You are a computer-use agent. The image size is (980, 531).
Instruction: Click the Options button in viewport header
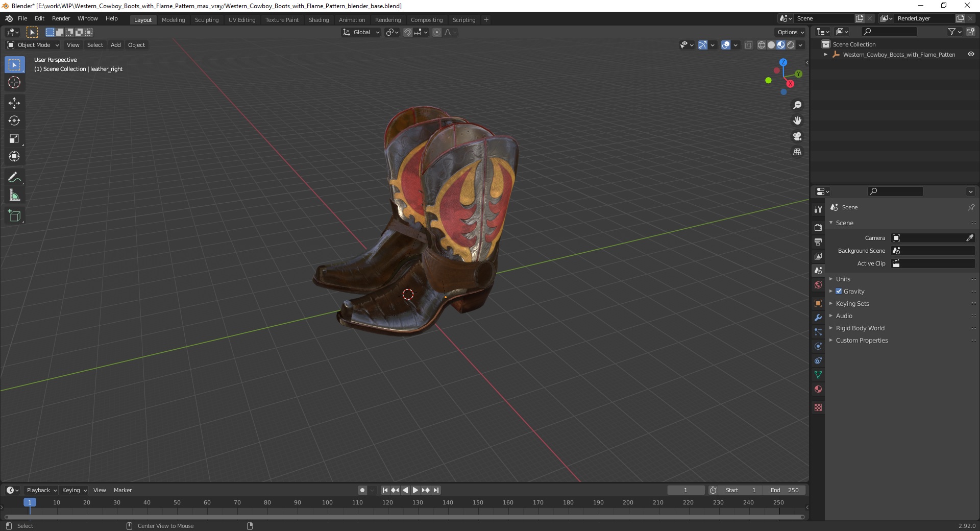[x=790, y=32]
